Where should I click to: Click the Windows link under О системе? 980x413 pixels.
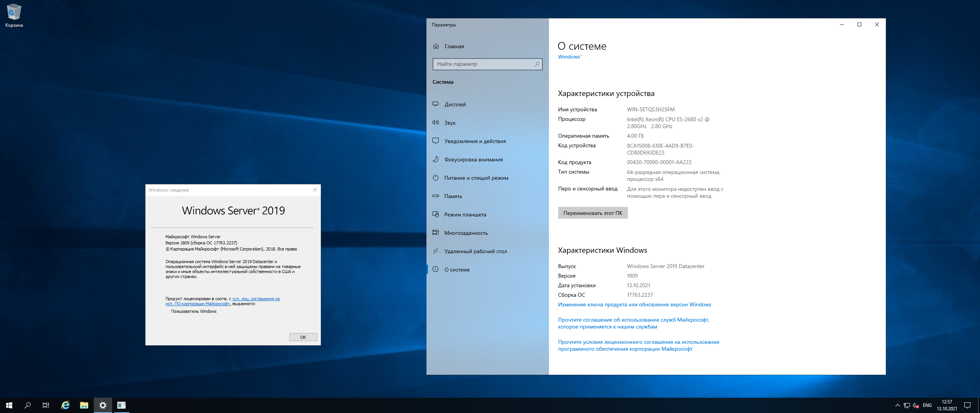570,57
